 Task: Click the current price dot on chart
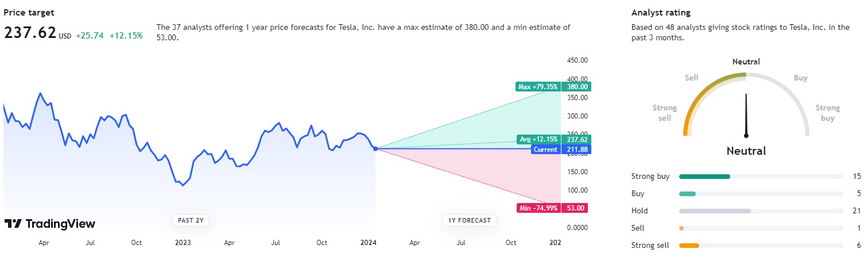click(375, 149)
